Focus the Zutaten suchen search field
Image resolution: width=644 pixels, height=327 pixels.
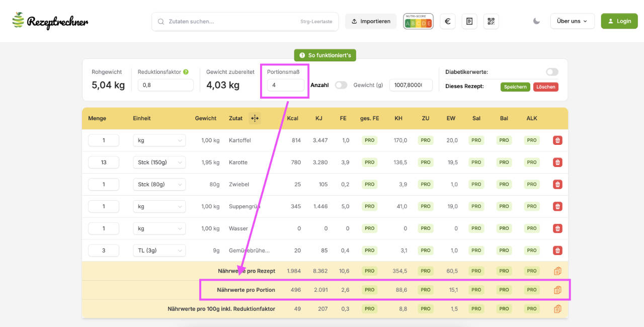[x=231, y=22]
